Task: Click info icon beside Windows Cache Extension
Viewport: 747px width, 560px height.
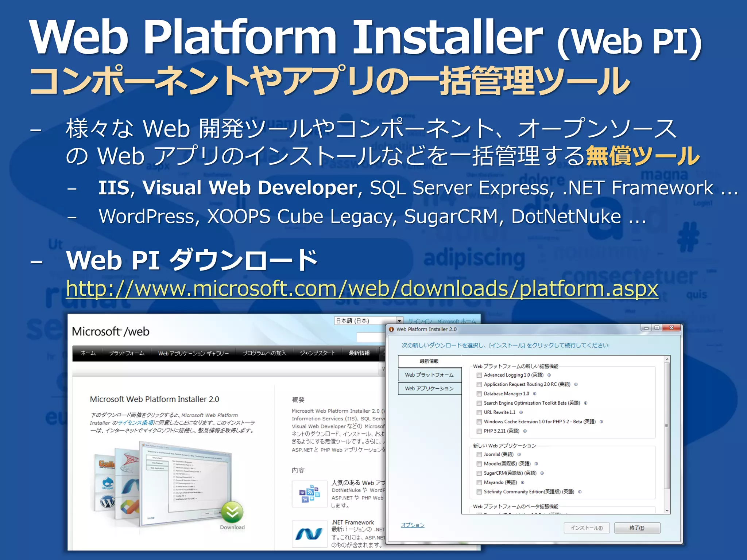Action: point(601,422)
